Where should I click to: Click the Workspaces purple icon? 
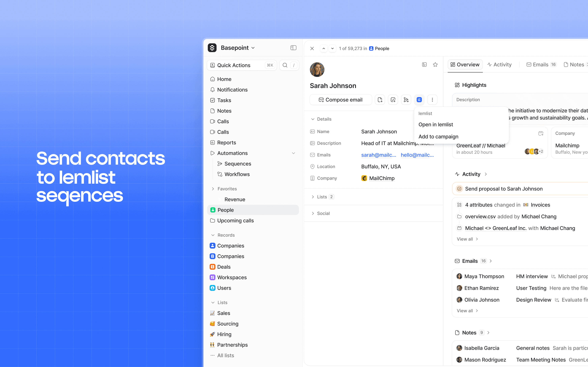click(x=212, y=277)
